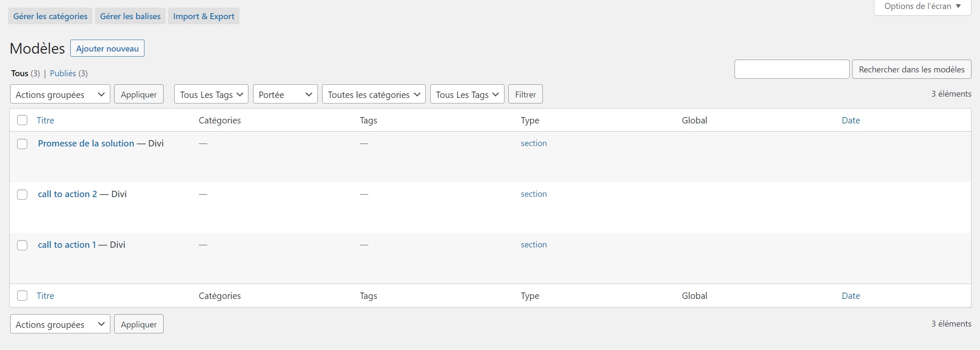The width and height of the screenshot is (980, 350).
Task: Click Ajouter nouveau button
Action: (x=107, y=48)
